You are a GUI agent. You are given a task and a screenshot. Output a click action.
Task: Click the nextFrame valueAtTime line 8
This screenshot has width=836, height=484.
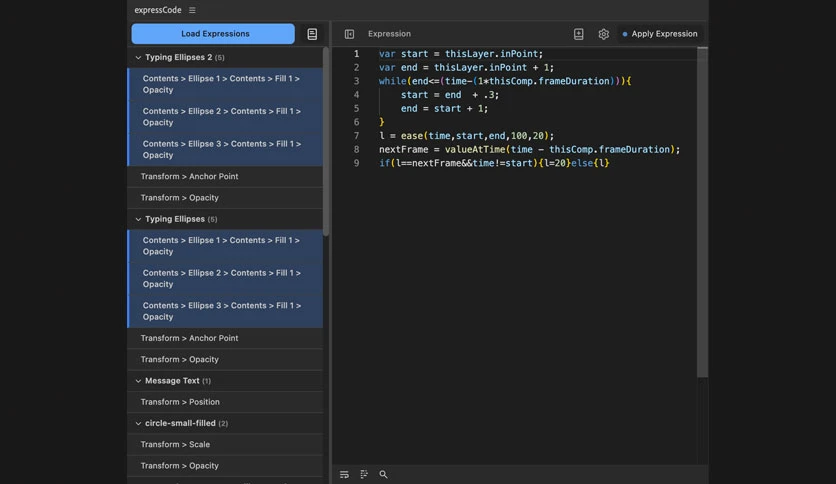(x=529, y=150)
